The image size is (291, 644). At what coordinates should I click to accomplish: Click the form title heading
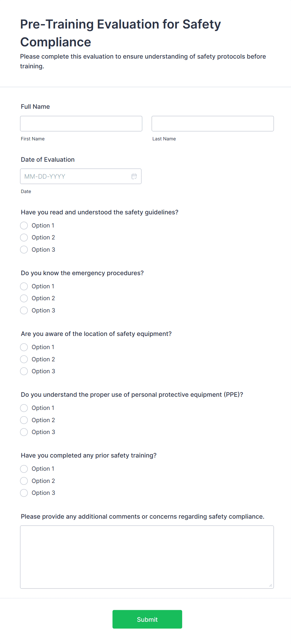[x=120, y=32]
